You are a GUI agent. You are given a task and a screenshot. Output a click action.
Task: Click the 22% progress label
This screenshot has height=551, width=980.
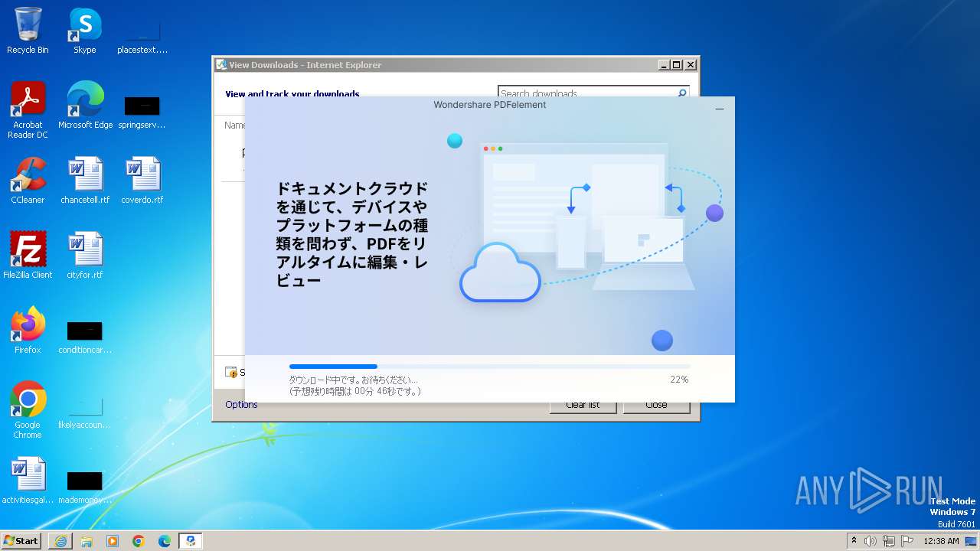tap(679, 379)
